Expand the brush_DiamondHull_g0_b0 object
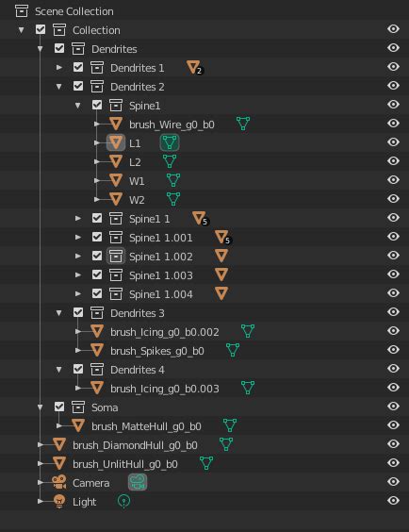This screenshot has height=532, width=409. (x=41, y=444)
